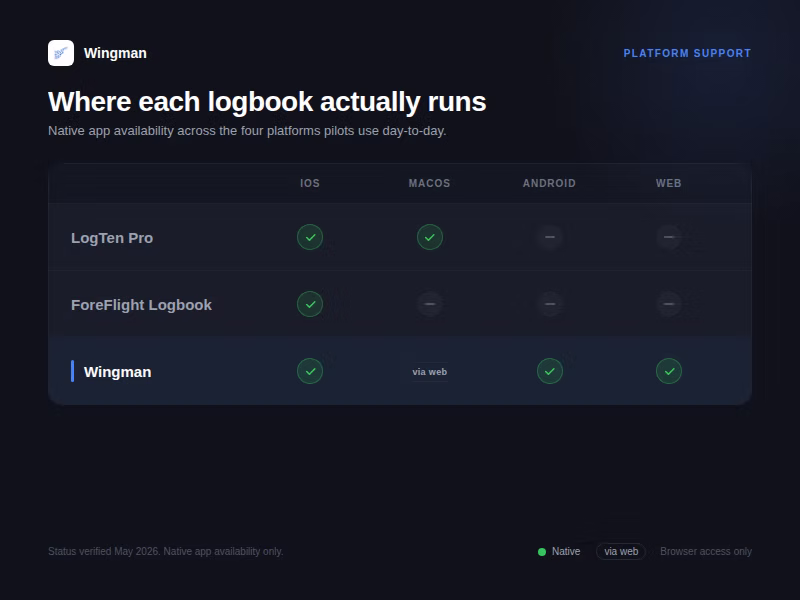
Task: Click ForeFlight Logbook's Web dash icon
Action: [668, 304]
